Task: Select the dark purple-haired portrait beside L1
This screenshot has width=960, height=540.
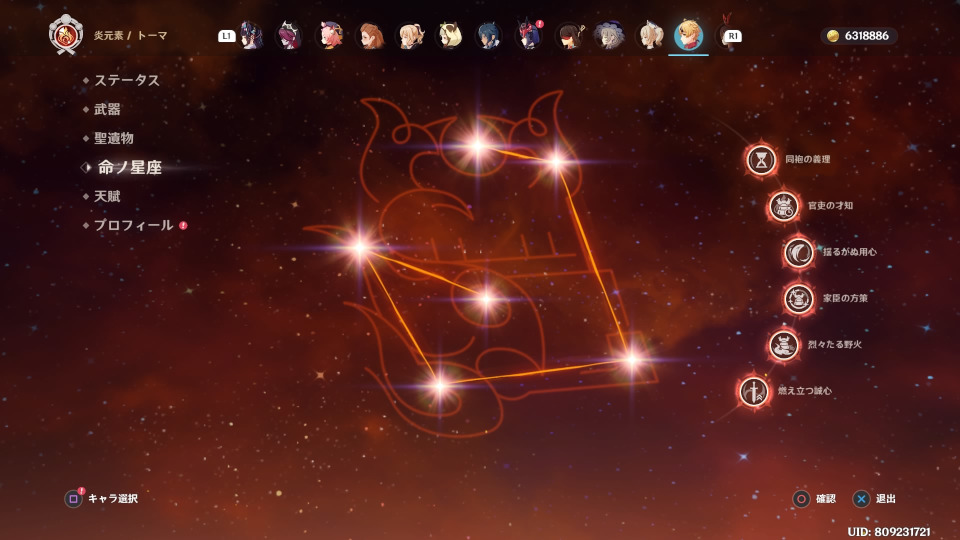Action: click(251, 36)
